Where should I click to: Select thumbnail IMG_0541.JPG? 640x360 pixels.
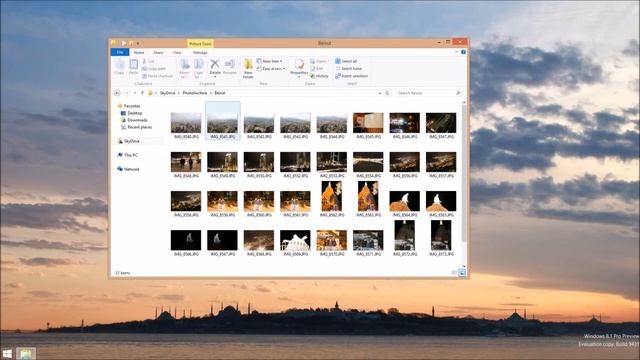click(222, 121)
